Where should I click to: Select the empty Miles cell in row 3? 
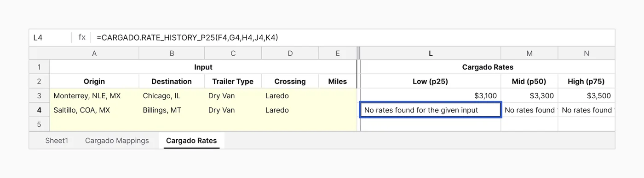point(338,96)
